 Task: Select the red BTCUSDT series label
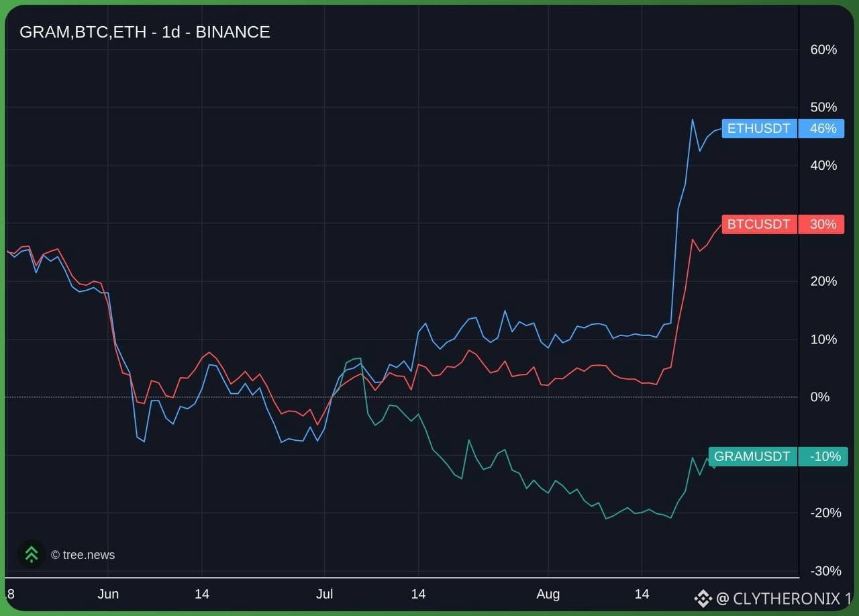[x=759, y=224]
